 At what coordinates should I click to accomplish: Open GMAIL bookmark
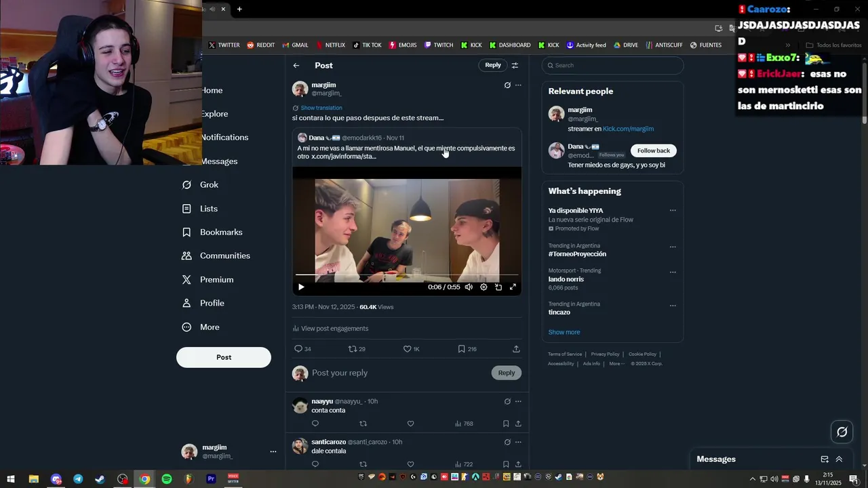coord(295,45)
